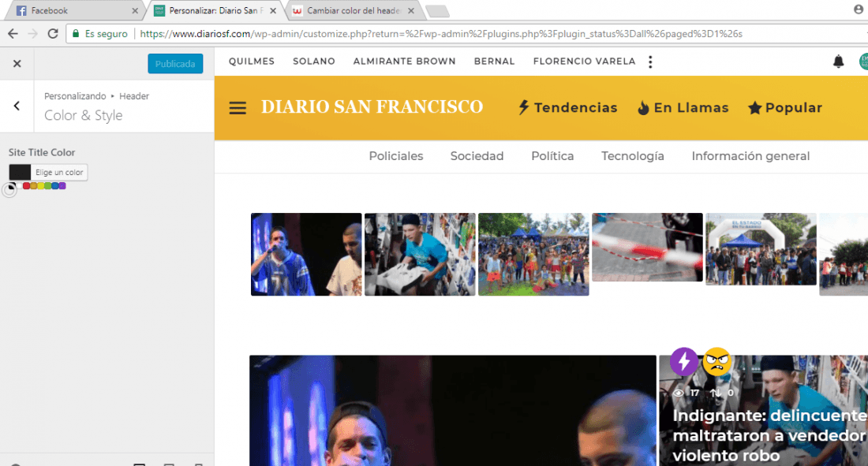Open the hamburger menu in the yellow header
Screen dimensions: 868x466
[x=238, y=108]
